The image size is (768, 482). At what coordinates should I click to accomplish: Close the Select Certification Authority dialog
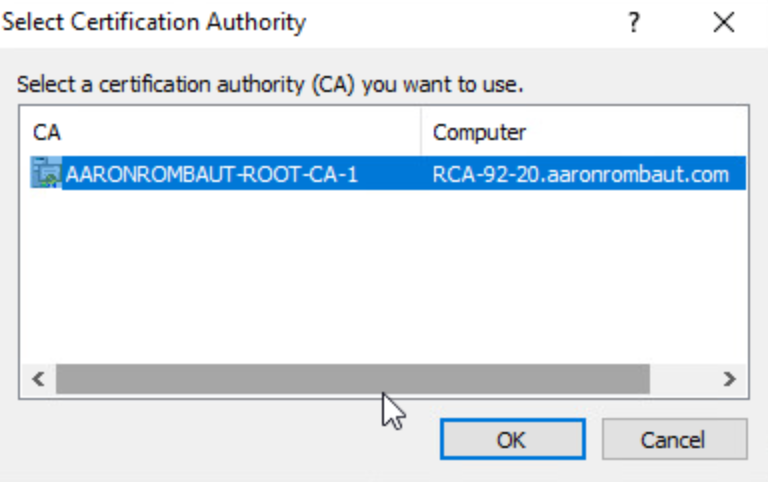click(724, 23)
